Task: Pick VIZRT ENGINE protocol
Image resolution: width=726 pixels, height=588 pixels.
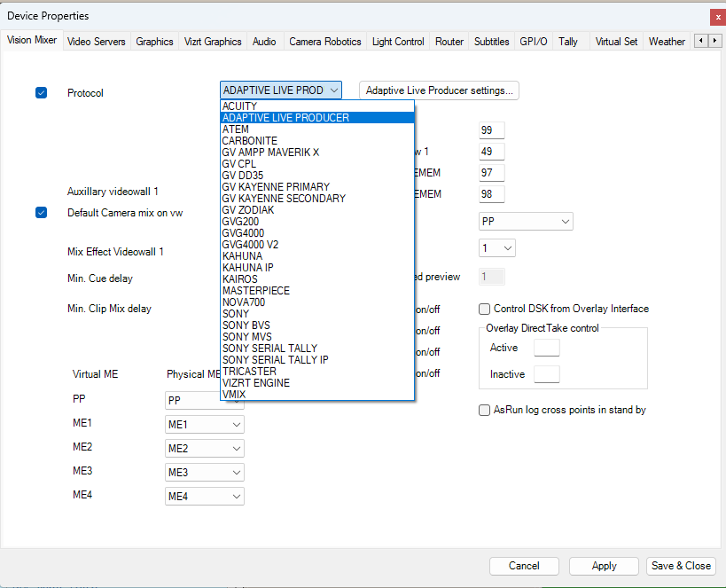Action: [x=317, y=383]
